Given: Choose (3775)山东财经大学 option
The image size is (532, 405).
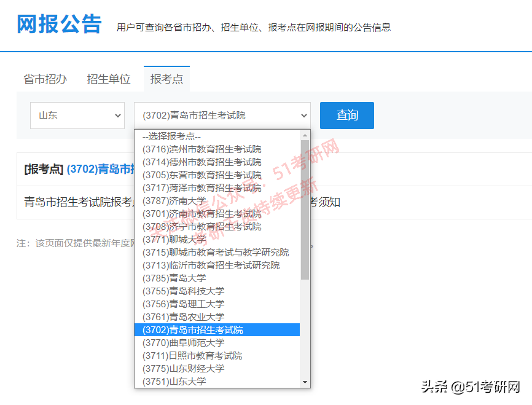Looking at the screenshot, I should click(x=217, y=369).
